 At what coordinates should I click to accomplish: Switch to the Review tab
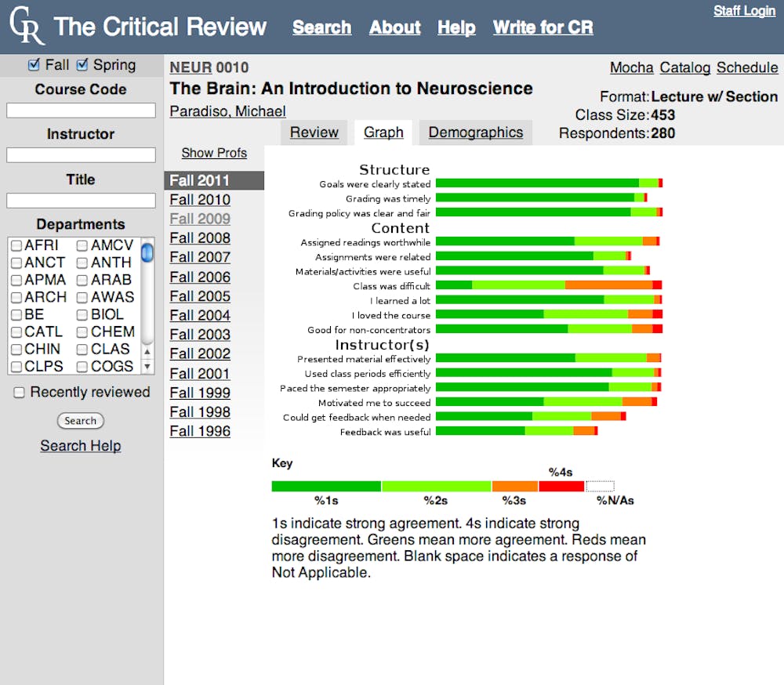point(314,132)
